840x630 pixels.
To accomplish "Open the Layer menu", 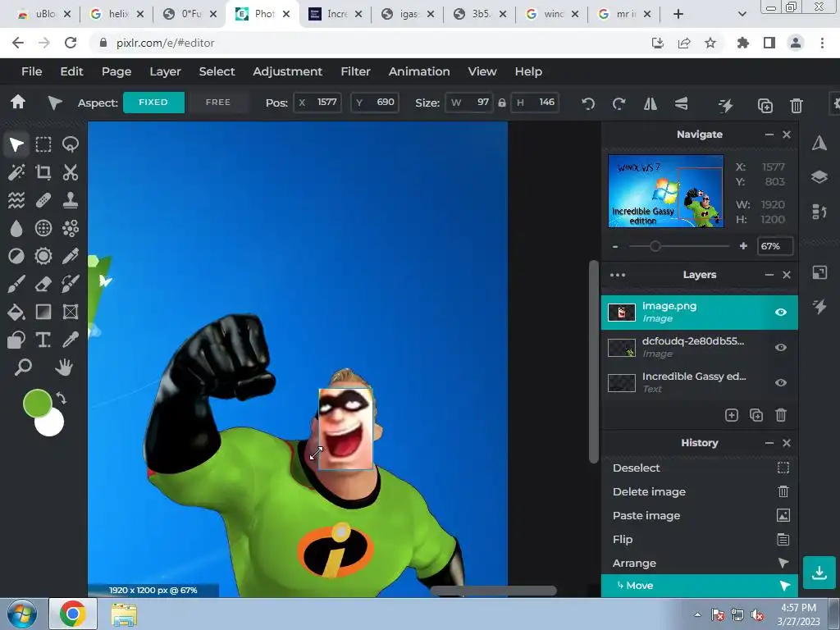I will (165, 71).
